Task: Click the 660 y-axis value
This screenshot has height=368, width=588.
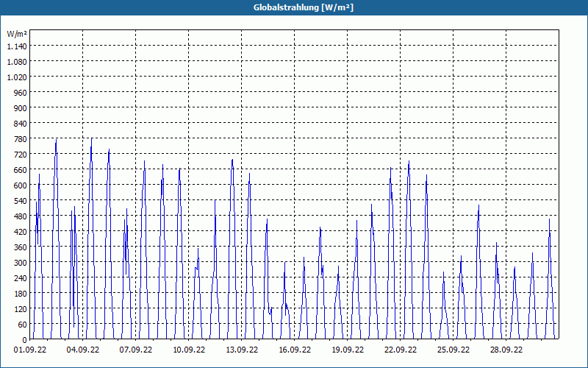Action: pos(20,170)
